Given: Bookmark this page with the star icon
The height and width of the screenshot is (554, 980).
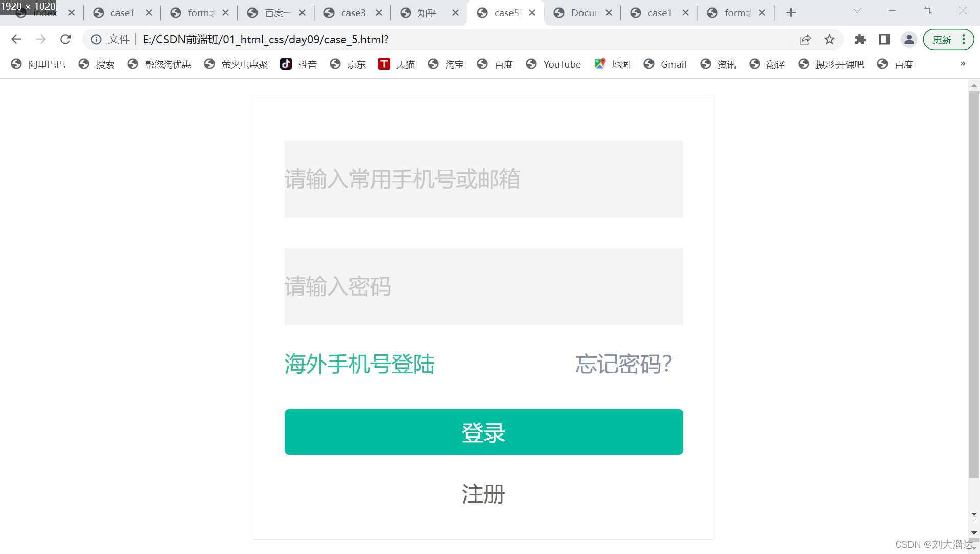Looking at the screenshot, I should 829,39.
